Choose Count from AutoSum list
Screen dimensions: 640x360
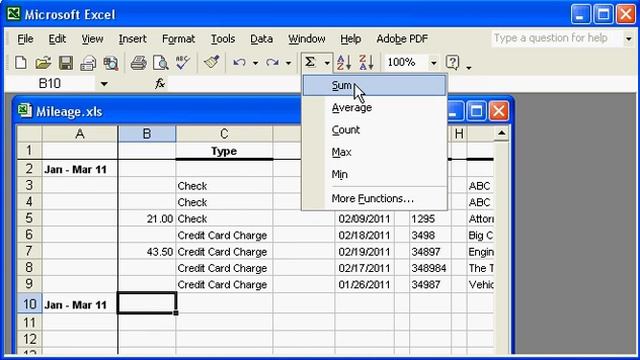tap(374, 130)
